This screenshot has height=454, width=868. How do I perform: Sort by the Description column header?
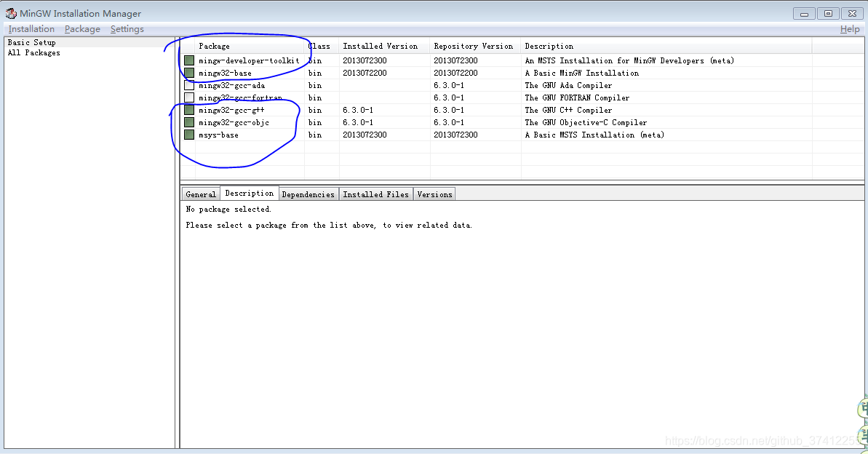click(x=666, y=46)
